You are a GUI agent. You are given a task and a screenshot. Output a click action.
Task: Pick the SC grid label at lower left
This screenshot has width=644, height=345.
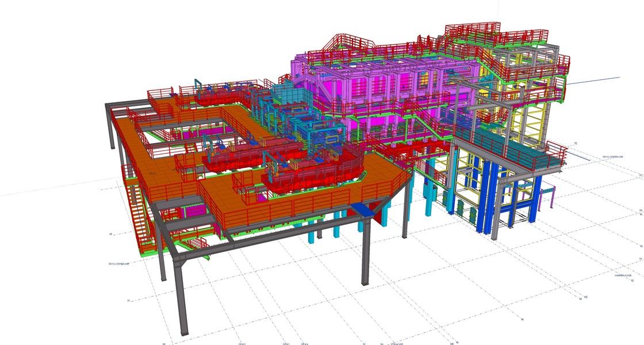[x=128, y=300]
